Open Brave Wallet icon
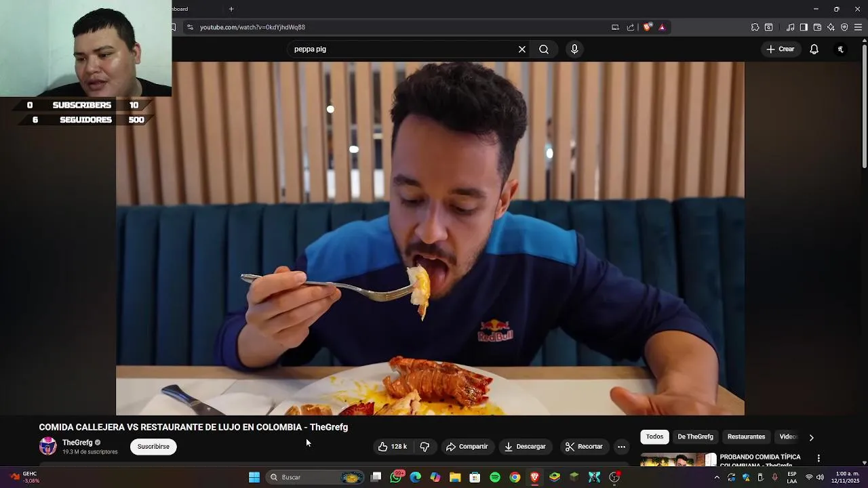This screenshot has width=868, height=488. point(817,27)
